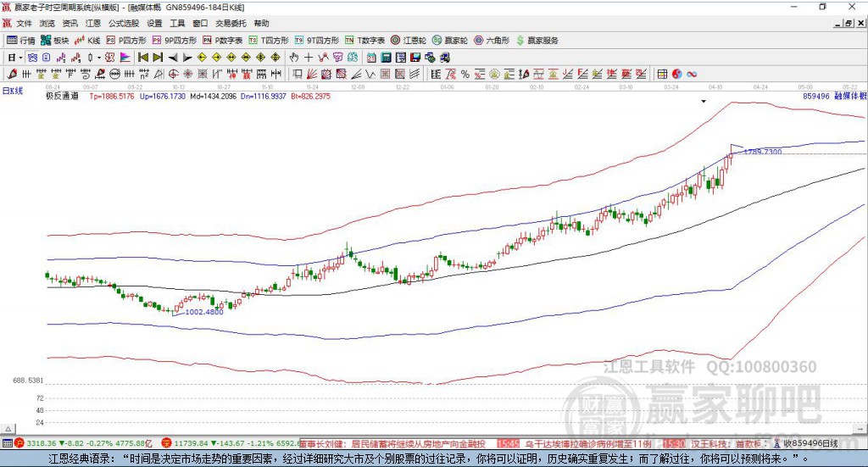Click the 1002.4800 low price label
Image resolution: width=868 pixels, height=467 pixels.
(x=204, y=312)
